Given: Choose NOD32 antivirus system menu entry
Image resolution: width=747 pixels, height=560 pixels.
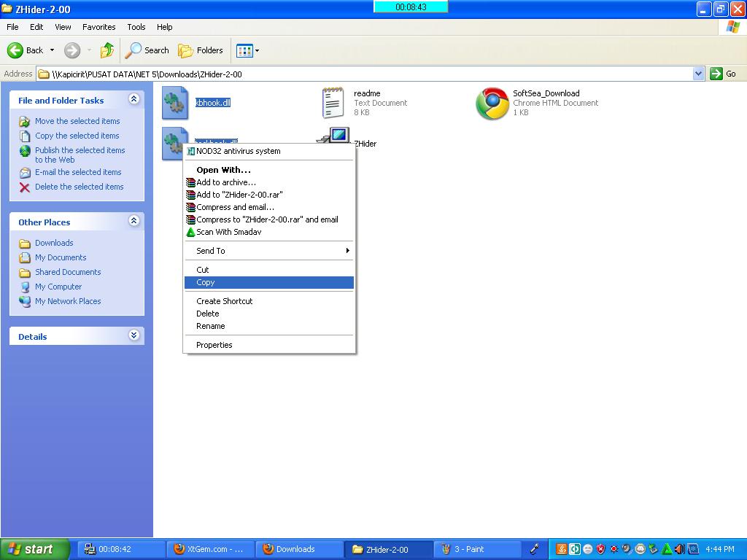Looking at the screenshot, I should [269, 151].
